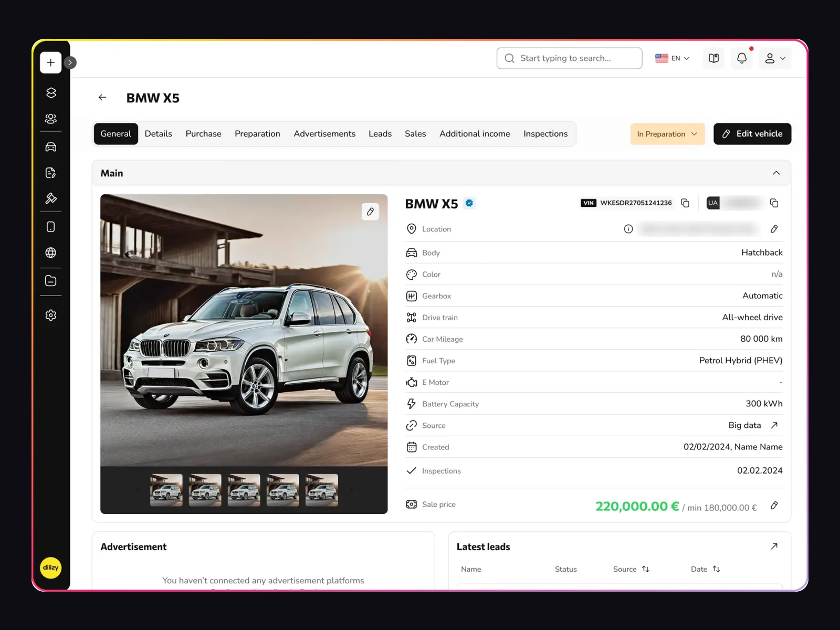Collapse the Main section

point(776,173)
